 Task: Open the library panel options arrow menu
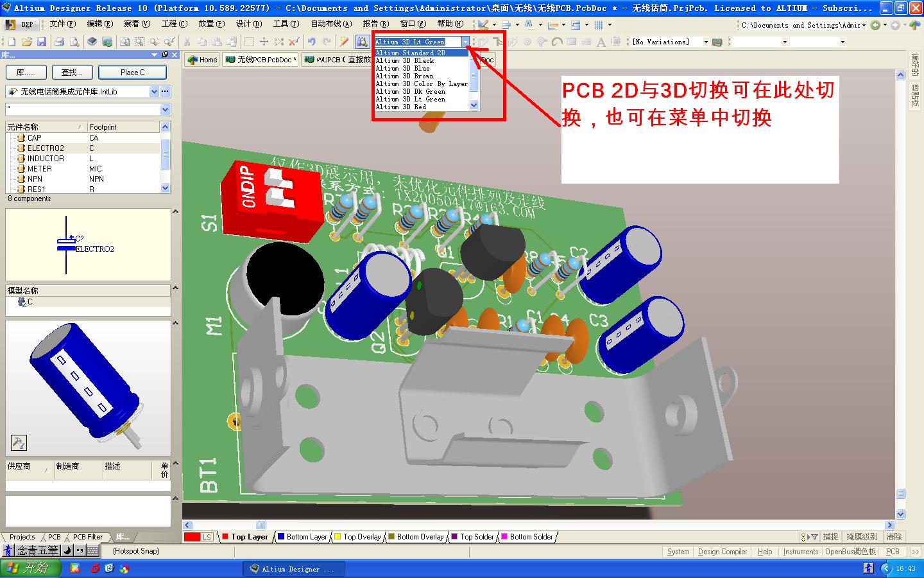pyautogui.click(x=154, y=55)
